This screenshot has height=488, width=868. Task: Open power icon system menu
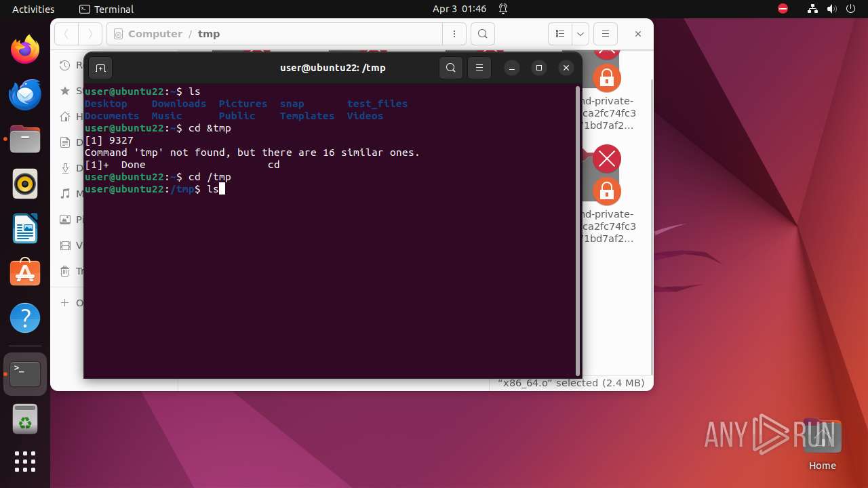pyautogui.click(x=850, y=9)
